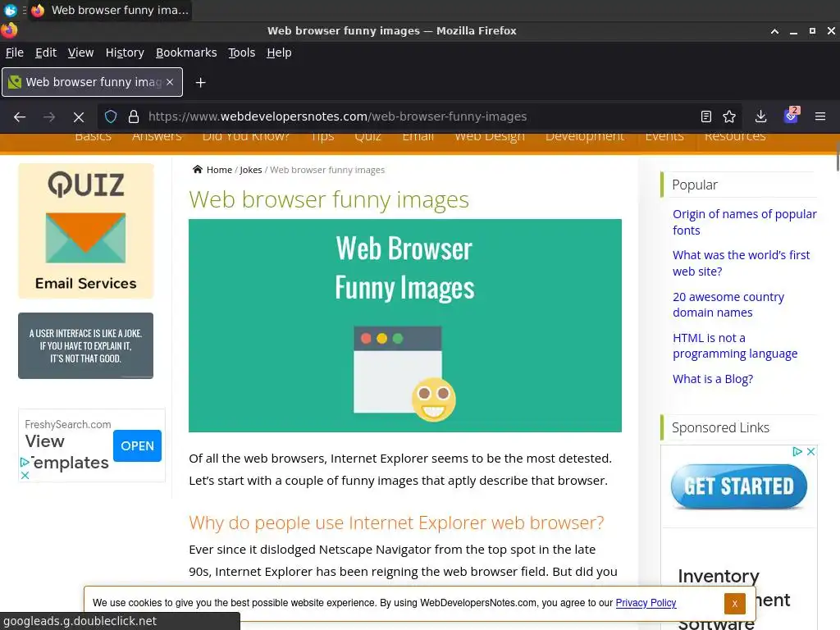Click AdChoices icon on FreshySearch ad
Image resolution: width=840 pixels, height=630 pixels.
(25, 462)
